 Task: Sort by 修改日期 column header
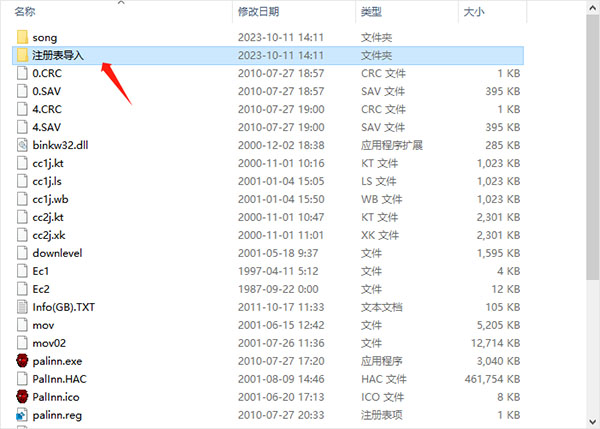(258, 12)
